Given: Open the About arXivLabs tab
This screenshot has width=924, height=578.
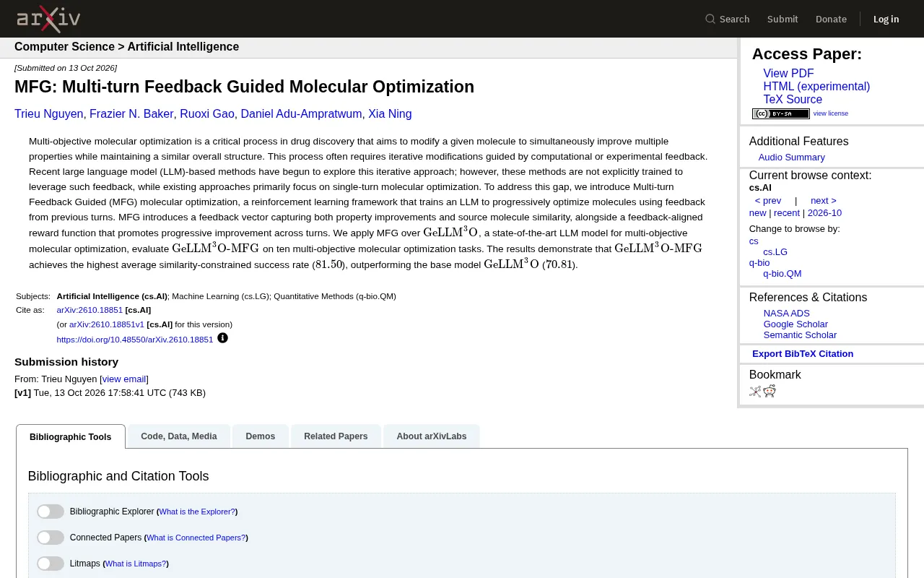Looking at the screenshot, I should pos(432,436).
